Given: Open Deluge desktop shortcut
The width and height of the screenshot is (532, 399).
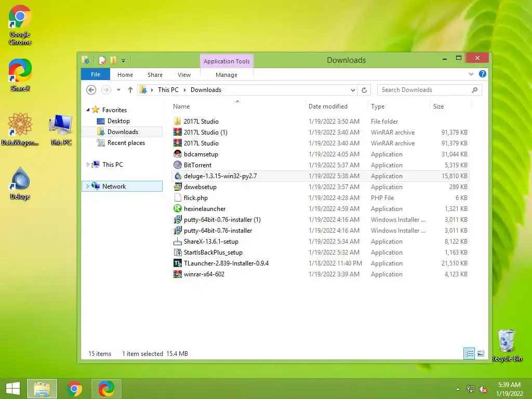Looking at the screenshot, I should [x=20, y=183].
